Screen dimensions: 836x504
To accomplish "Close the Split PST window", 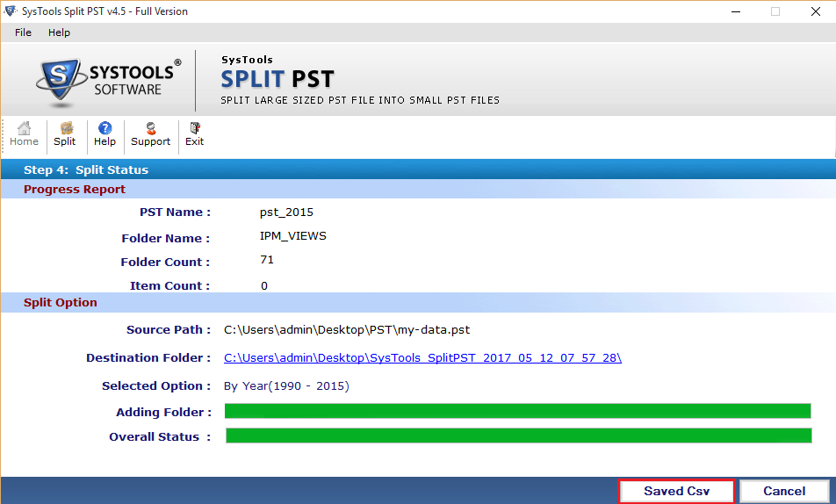I will click(816, 11).
